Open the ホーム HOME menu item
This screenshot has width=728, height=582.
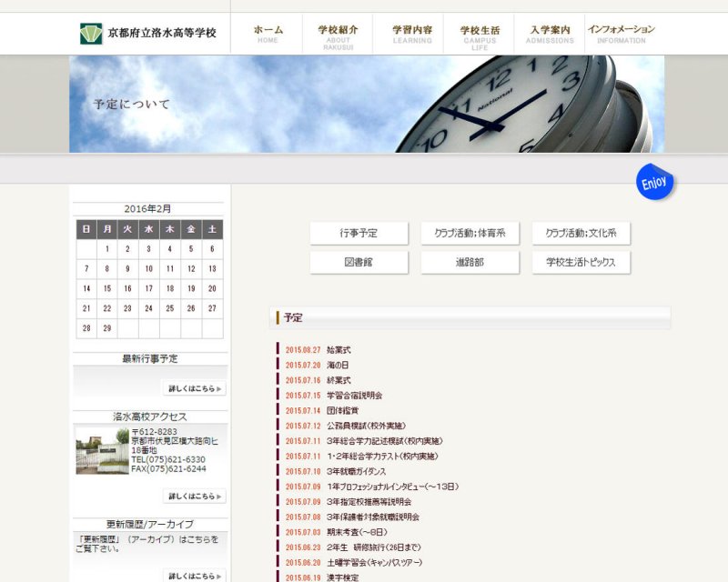pyautogui.click(x=268, y=34)
